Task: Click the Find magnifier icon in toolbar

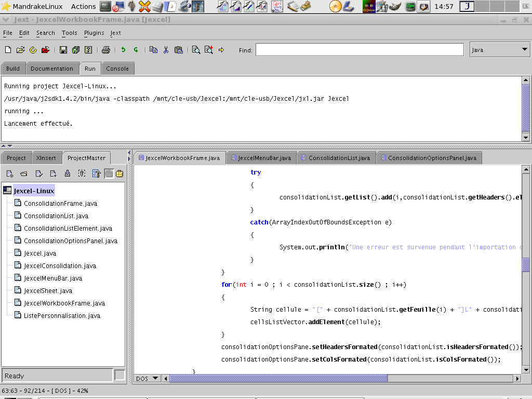Action: coord(196,50)
